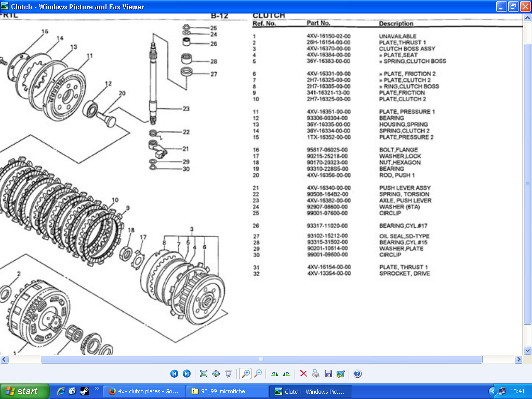
Task: Show image at actual size
Action: [x=216, y=374]
